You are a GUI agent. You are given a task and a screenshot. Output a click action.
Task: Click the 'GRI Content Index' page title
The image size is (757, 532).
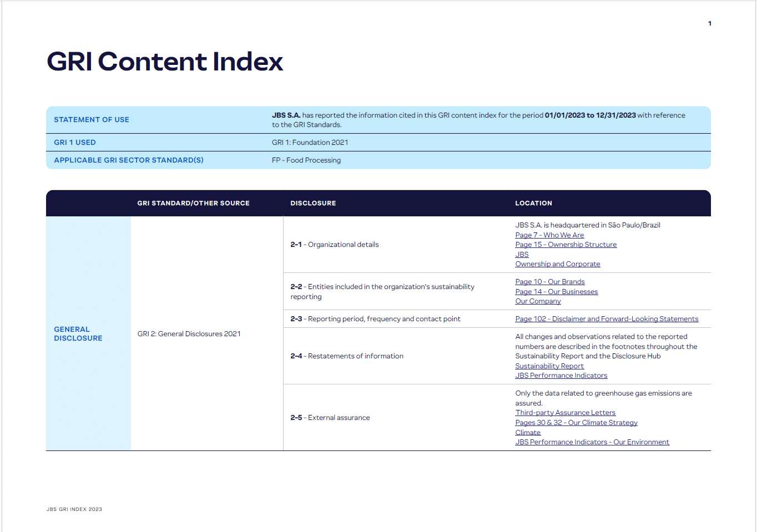coord(165,62)
